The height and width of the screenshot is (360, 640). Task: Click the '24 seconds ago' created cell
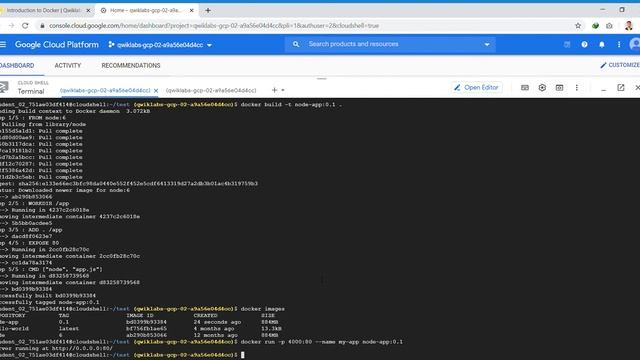click(217, 322)
